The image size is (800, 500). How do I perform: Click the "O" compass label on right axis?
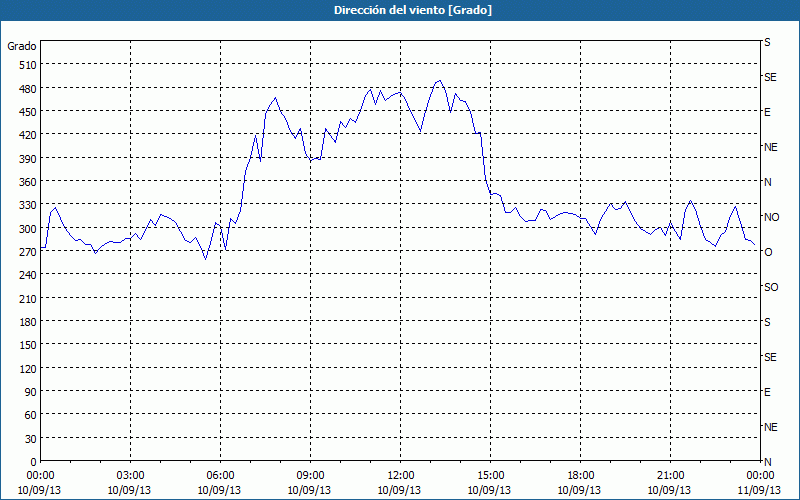click(x=768, y=252)
